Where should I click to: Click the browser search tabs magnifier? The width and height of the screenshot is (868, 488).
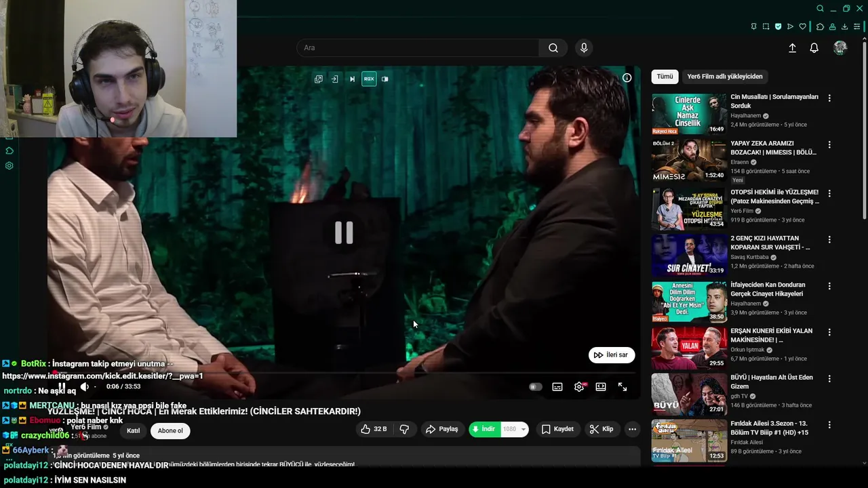coord(820,8)
